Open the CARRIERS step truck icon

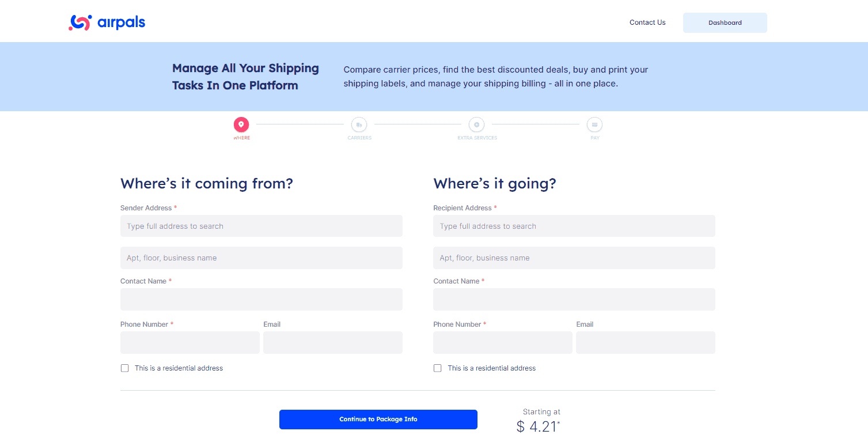(359, 124)
